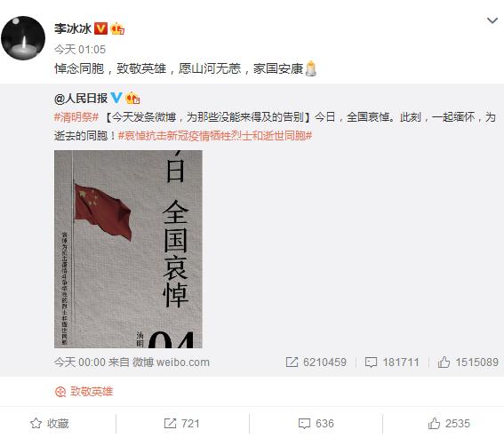
Task: Open the post options chevron menu
Action: click(x=492, y=21)
